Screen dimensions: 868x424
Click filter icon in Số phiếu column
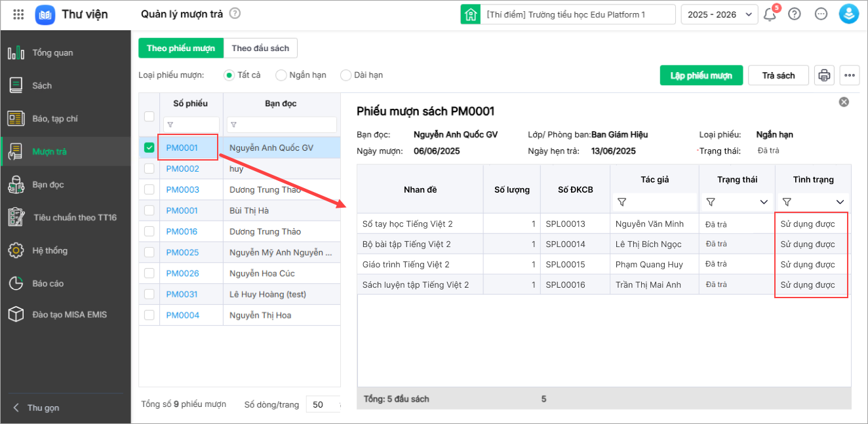[169, 125]
